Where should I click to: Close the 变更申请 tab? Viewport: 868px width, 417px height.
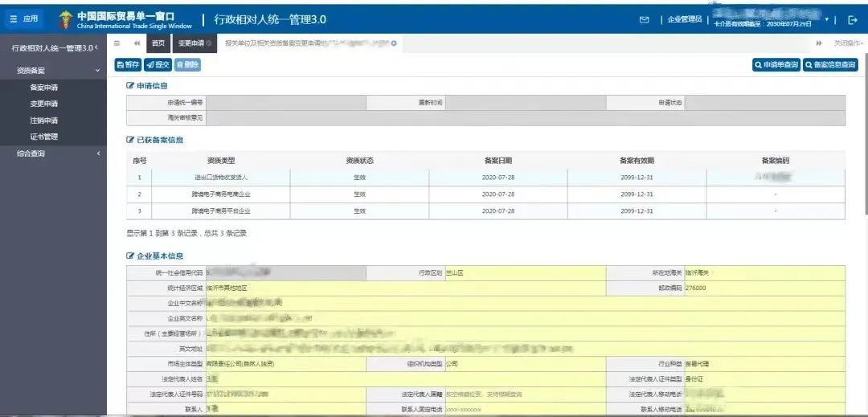pos(209,43)
